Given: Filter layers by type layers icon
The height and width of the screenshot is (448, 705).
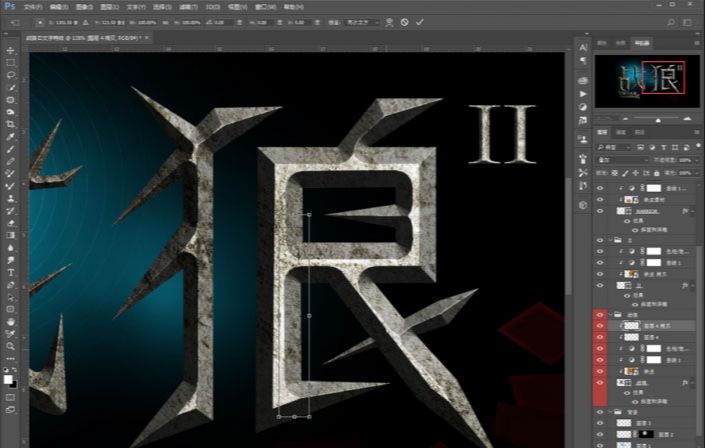Looking at the screenshot, I should [x=664, y=148].
